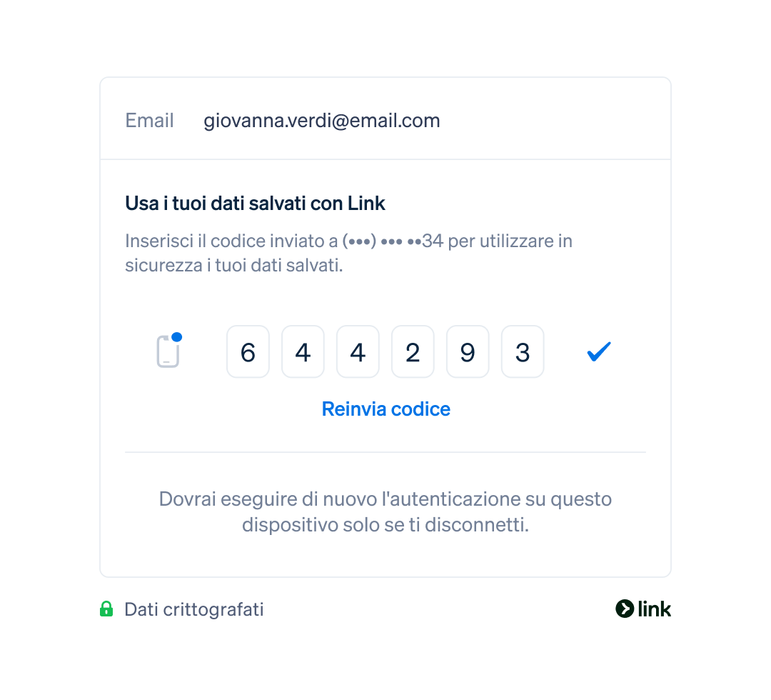Viewport: 771px width, 700px height.
Task: Click the "Usa i tuoi dati salvati" heading
Action: coord(255,203)
